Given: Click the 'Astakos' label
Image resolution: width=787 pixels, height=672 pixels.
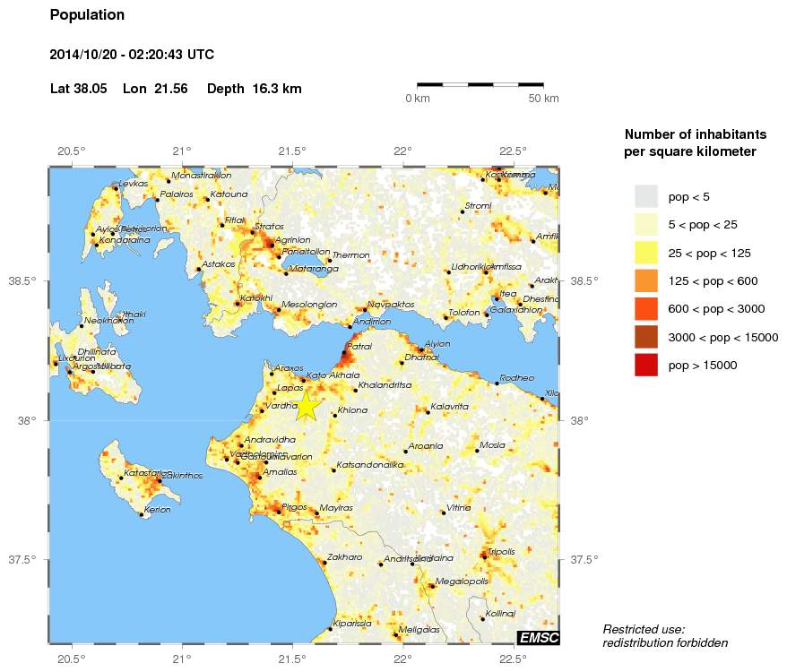Looking at the screenshot, I should (x=219, y=264).
